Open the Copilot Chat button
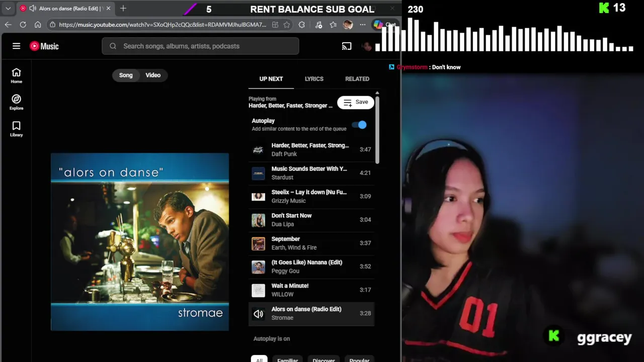 pyautogui.click(x=385, y=25)
